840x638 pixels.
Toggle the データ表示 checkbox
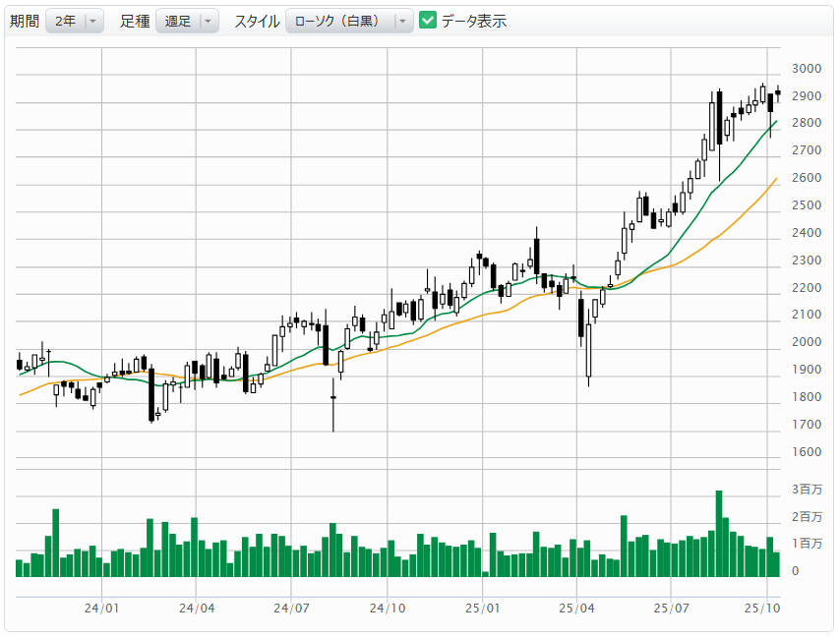pyautogui.click(x=428, y=21)
